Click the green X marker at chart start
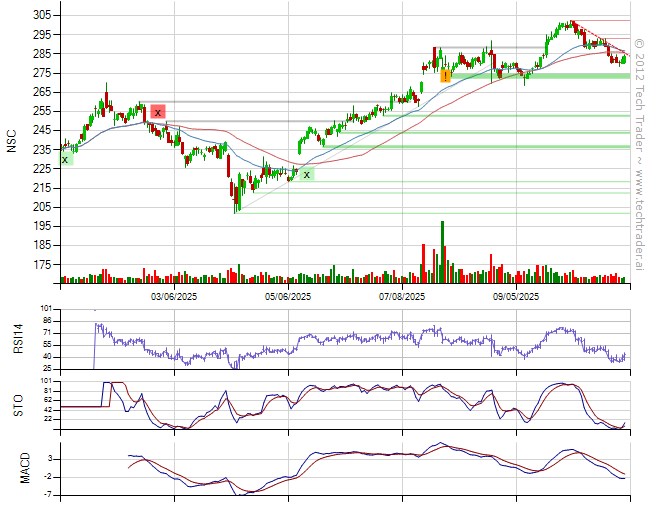 coord(66,158)
